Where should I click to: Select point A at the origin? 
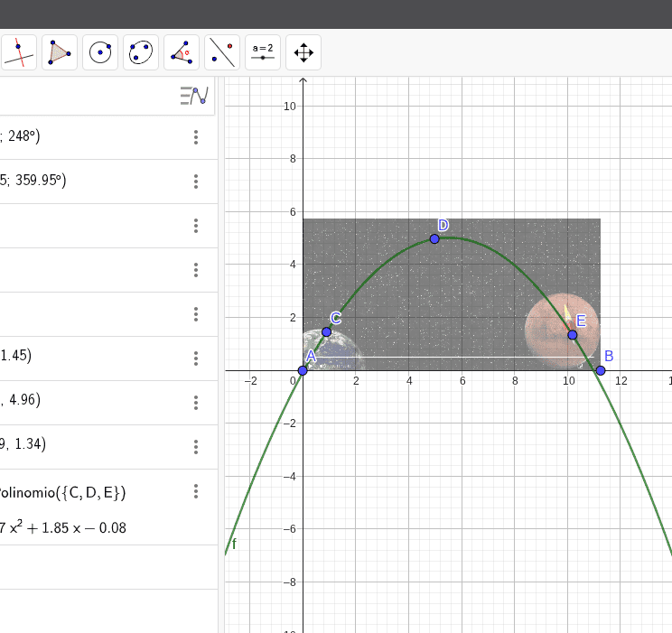pos(303,370)
